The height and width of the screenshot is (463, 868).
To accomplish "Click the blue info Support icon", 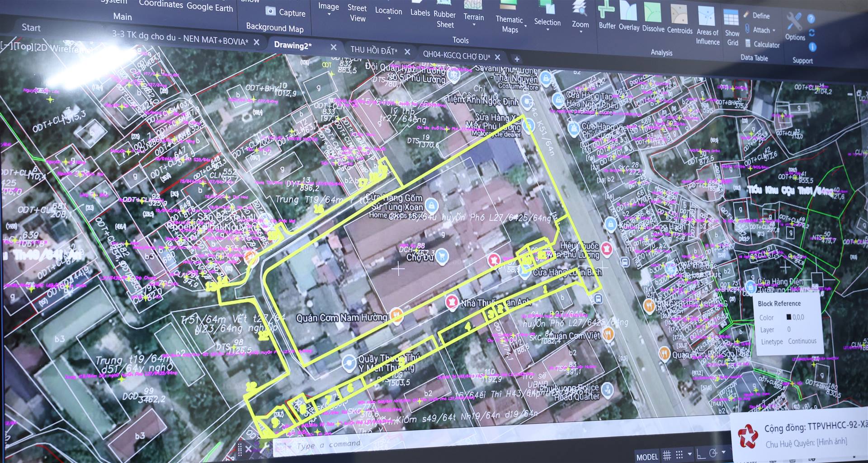I will [x=812, y=47].
